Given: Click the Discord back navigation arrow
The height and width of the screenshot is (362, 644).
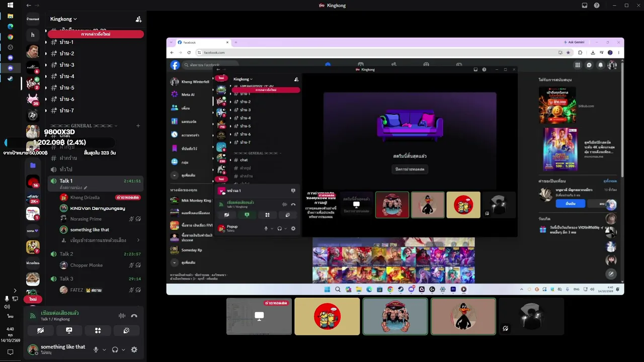Looking at the screenshot, I should point(29,6).
